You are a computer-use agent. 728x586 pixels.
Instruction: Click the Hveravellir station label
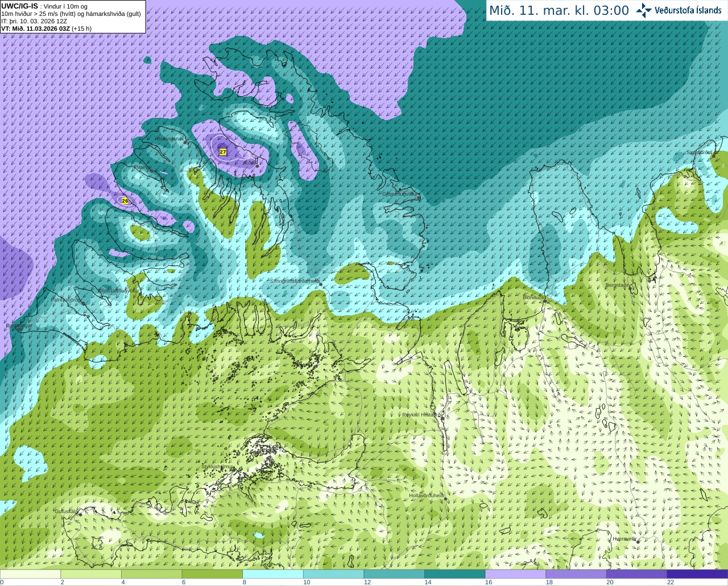(624, 538)
